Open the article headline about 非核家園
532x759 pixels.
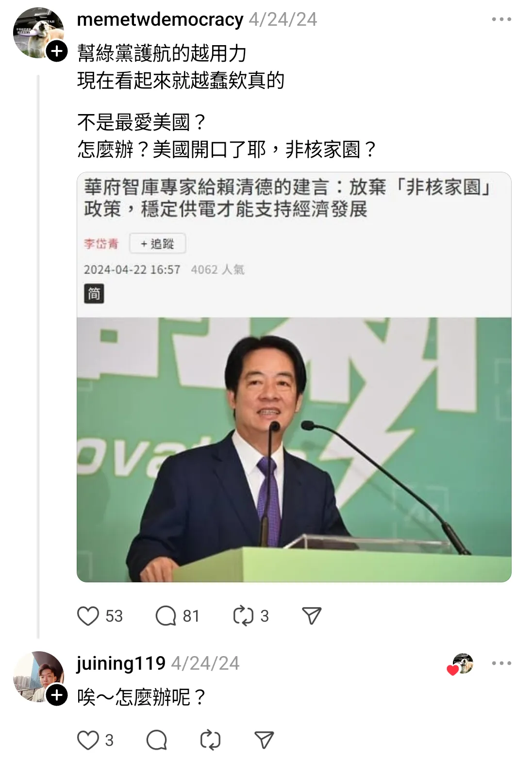[x=287, y=198]
